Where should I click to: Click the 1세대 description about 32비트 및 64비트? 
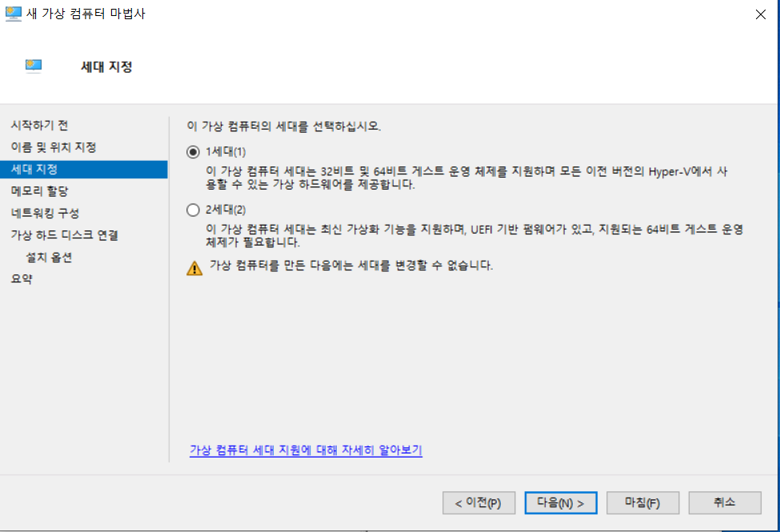(x=466, y=178)
